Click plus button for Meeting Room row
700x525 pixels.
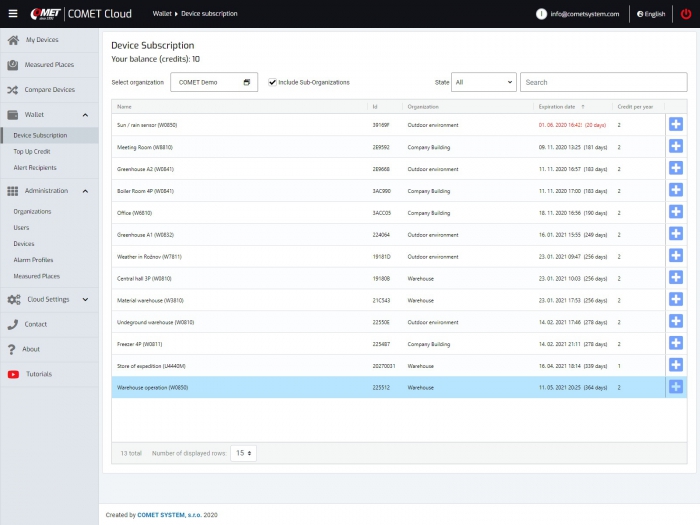675,146
